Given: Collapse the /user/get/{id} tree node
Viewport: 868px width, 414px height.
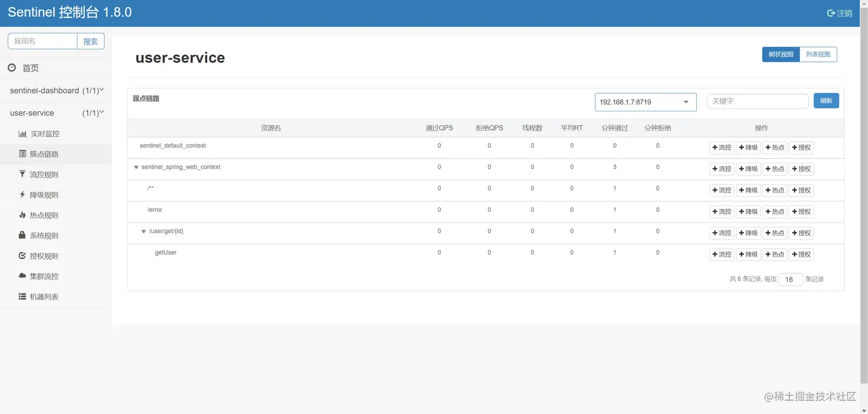Looking at the screenshot, I should click(144, 231).
